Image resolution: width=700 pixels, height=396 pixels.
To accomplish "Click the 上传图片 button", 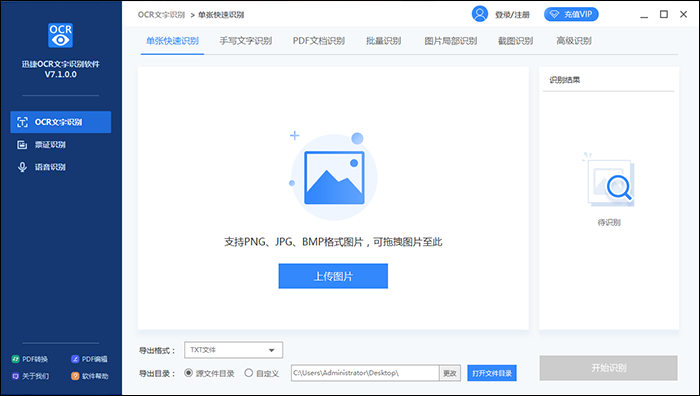I will (333, 276).
